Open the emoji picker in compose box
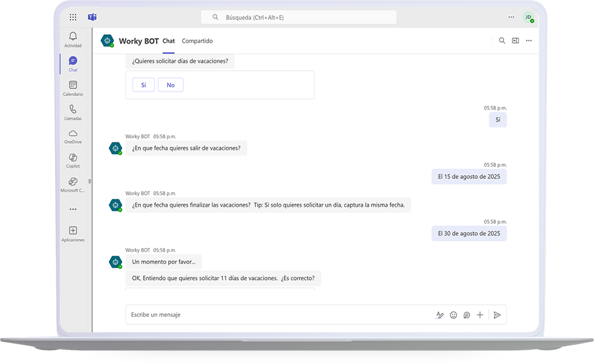 click(453, 315)
